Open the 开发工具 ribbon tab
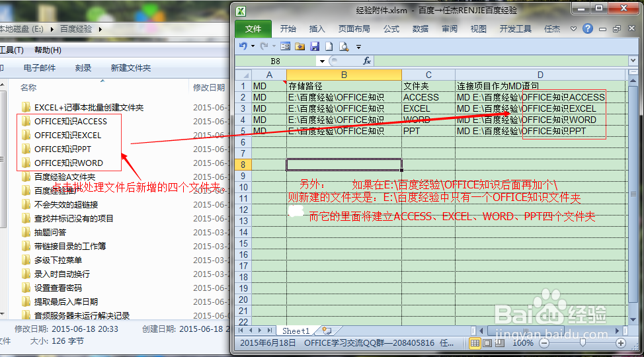This screenshot has height=357, width=644. coord(515,28)
